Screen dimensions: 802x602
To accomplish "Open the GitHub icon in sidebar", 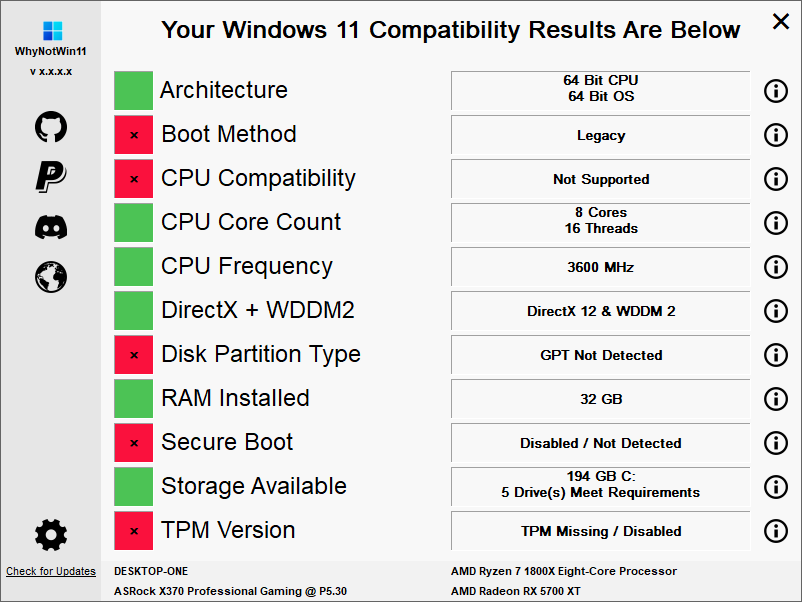I will pos(51,127).
